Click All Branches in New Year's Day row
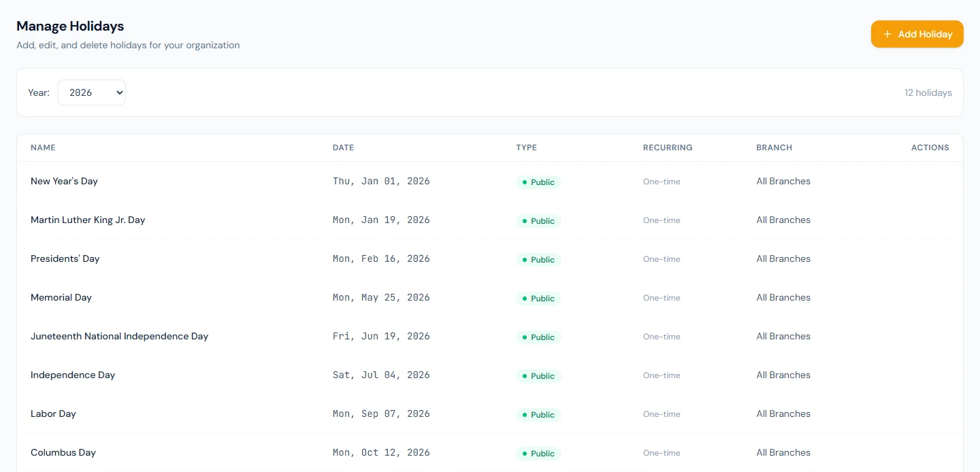 coord(783,181)
